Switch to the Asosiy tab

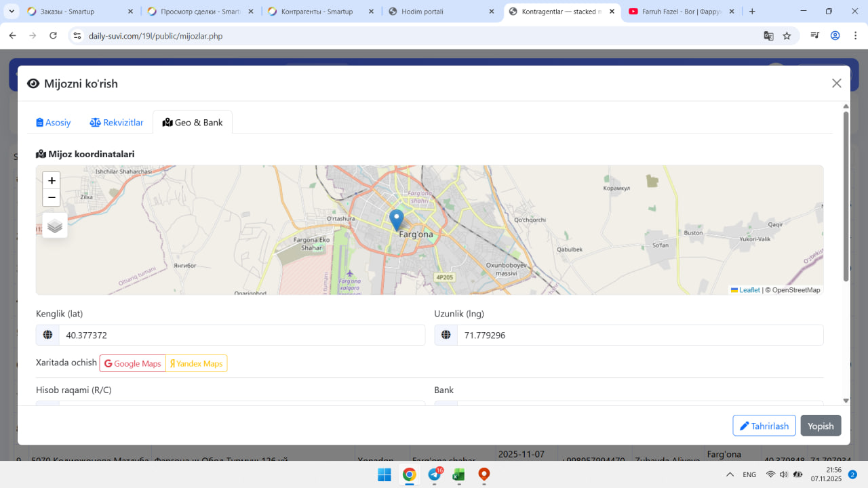54,123
